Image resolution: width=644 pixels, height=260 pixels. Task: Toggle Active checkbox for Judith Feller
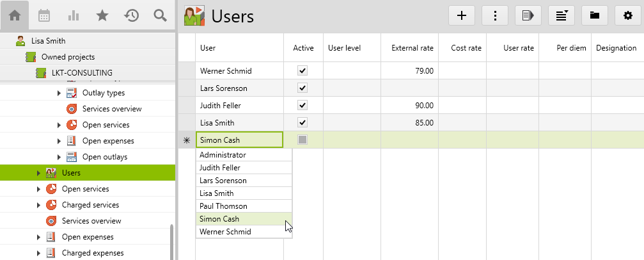(x=302, y=105)
